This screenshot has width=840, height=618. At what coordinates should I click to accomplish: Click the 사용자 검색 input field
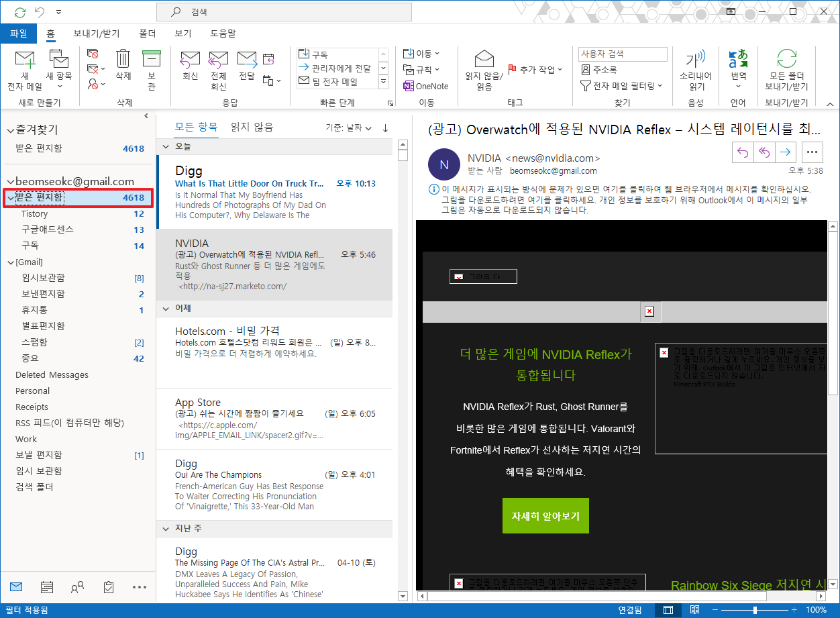click(623, 54)
